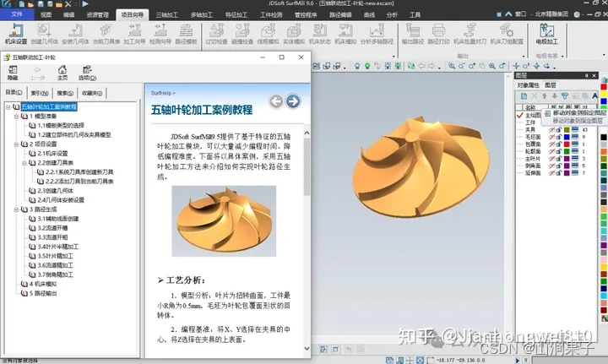Launch the 检测向导 inspection wizard
Image resolution: width=608 pixels, height=364 pixels.
[x=160, y=34]
